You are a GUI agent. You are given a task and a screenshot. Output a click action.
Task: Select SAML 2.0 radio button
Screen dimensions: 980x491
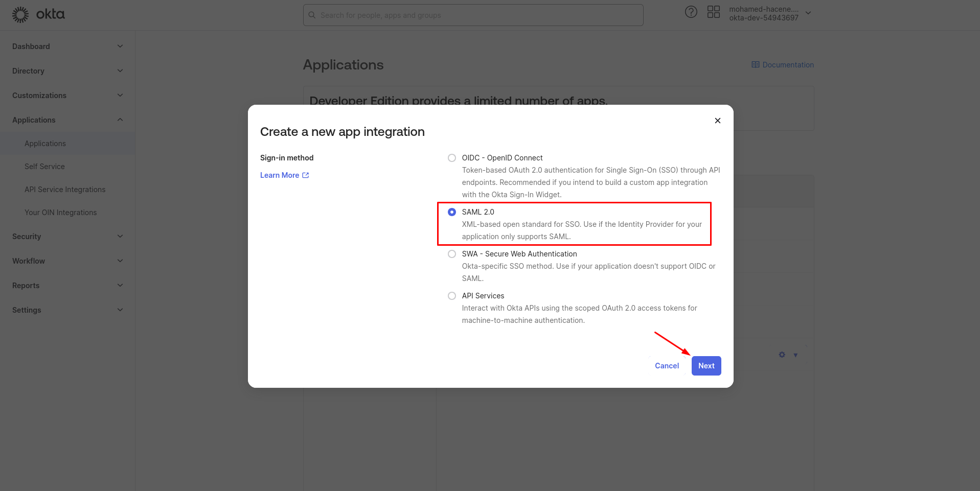pyautogui.click(x=452, y=212)
